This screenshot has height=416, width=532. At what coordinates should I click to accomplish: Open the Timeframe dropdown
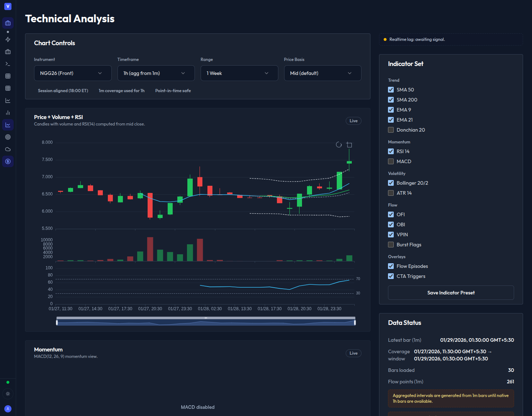(x=156, y=73)
